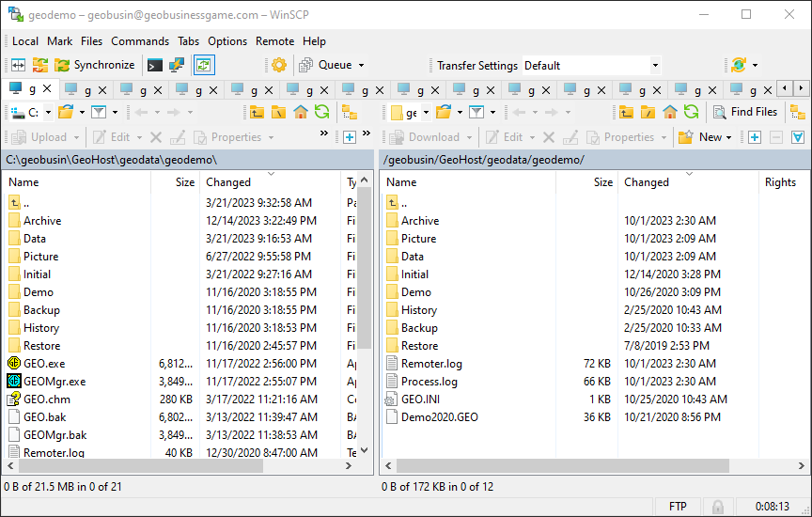
Task: Click the Synchronize button
Action: [x=95, y=65]
